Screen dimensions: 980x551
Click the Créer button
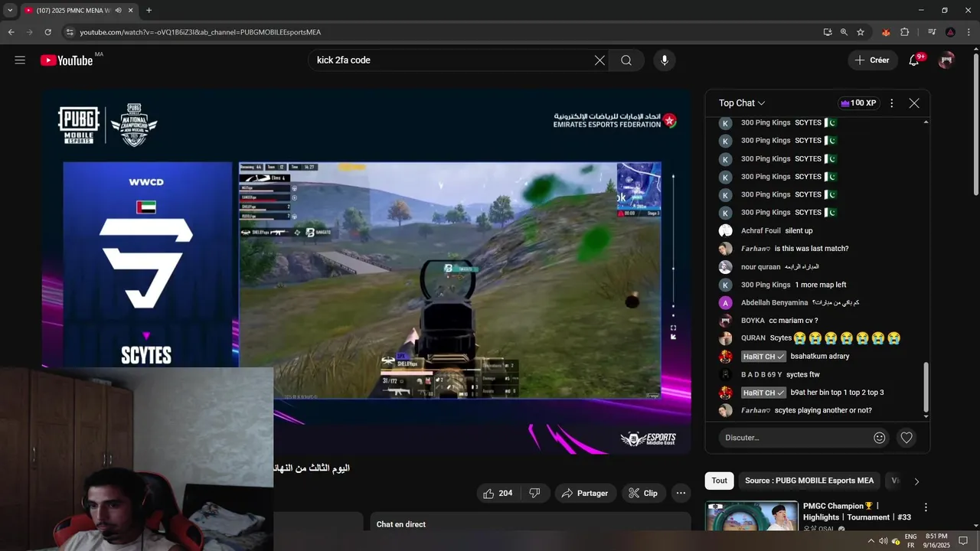(x=873, y=60)
